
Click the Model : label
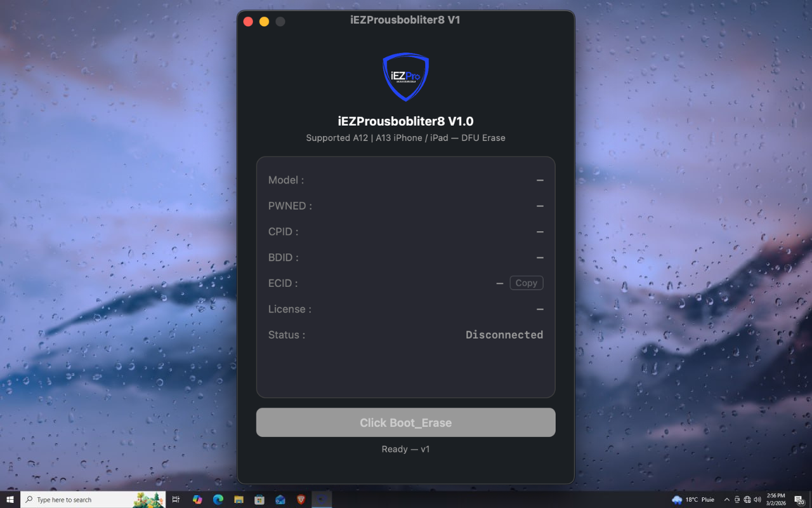point(286,180)
